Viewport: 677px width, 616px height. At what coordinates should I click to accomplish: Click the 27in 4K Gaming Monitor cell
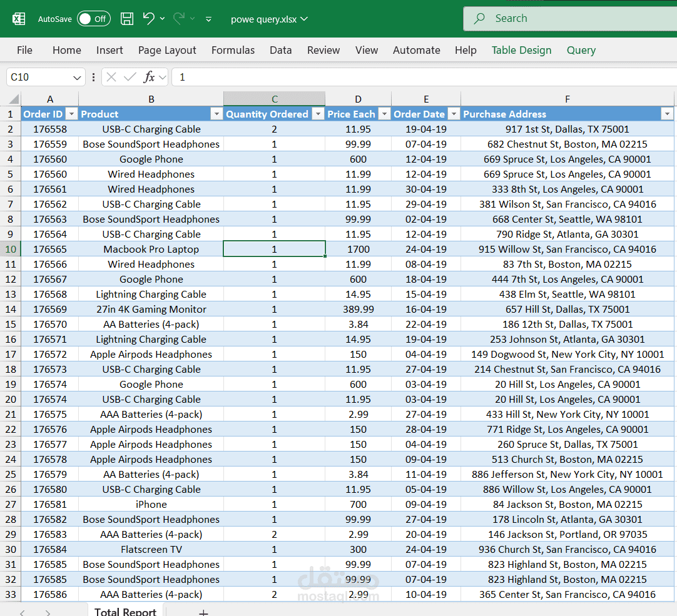tap(151, 310)
